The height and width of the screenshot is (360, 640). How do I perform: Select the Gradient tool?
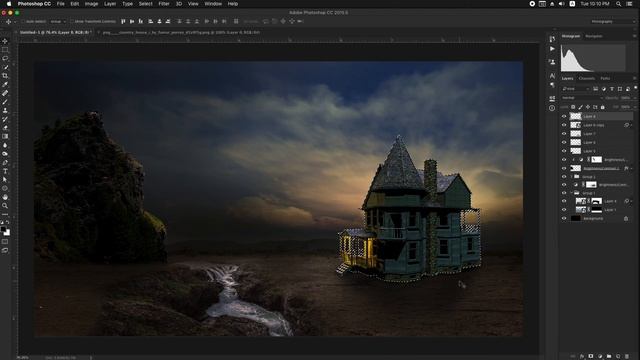pyautogui.click(x=5, y=136)
